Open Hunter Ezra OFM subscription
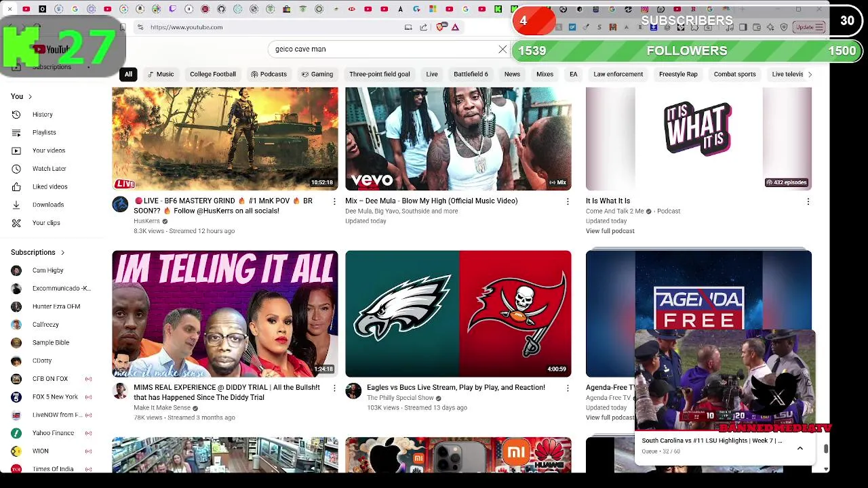The image size is (868, 488). (x=56, y=306)
